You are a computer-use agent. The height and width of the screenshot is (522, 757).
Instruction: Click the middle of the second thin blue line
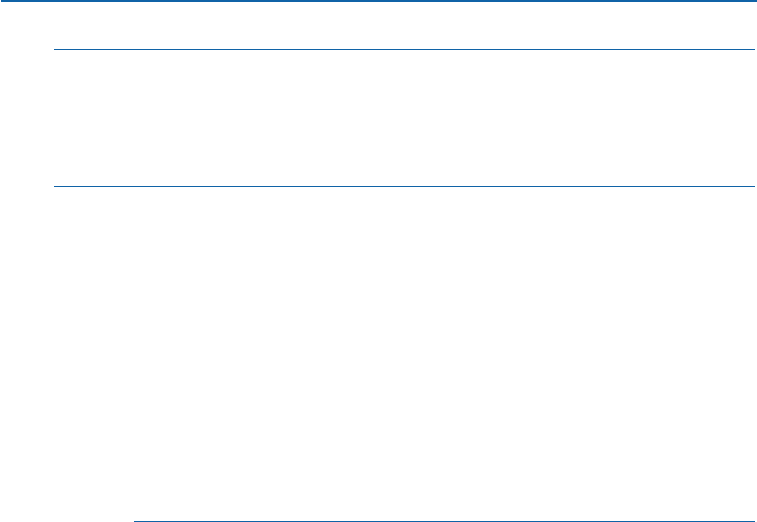coord(403,186)
